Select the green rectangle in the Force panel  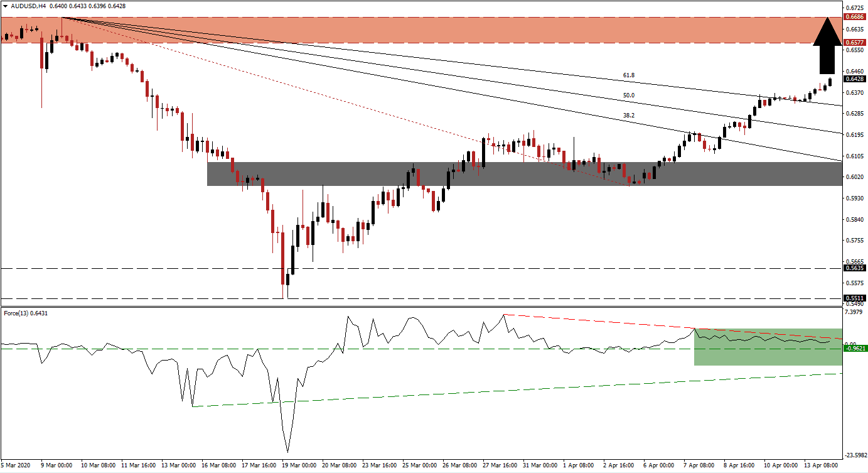(x=768, y=347)
